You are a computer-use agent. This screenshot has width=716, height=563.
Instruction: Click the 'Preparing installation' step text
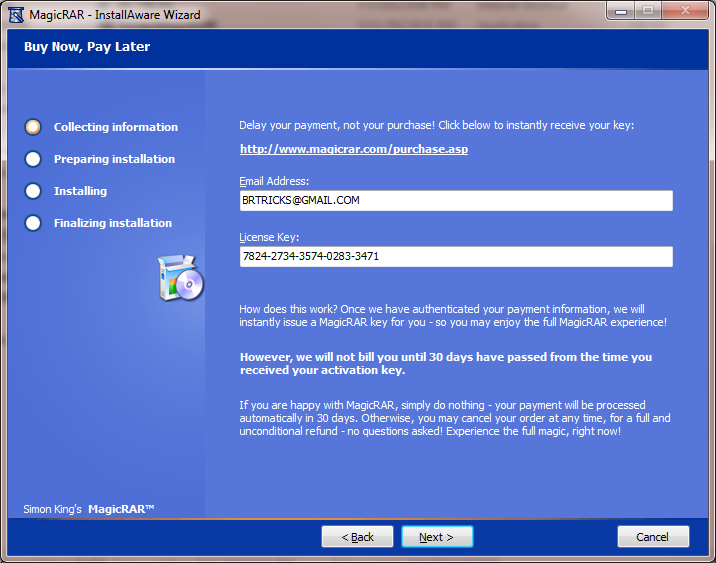pos(114,159)
